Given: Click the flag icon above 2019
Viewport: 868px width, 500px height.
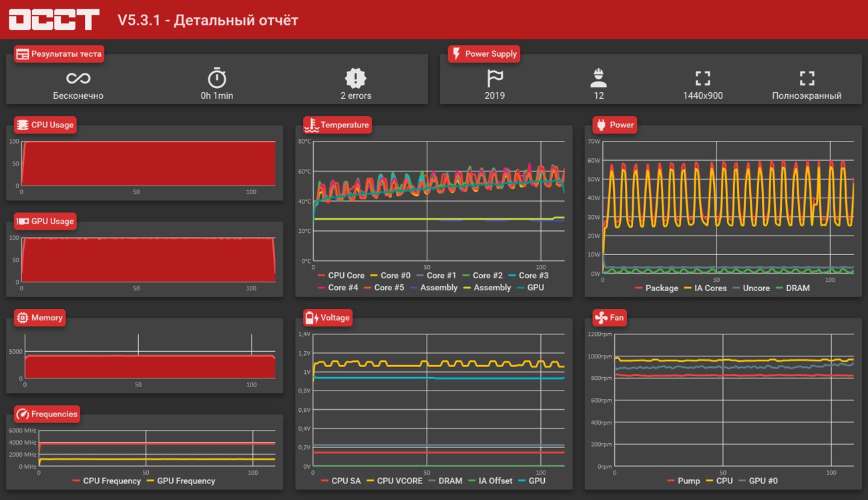Looking at the screenshot, I should click(x=495, y=78).
